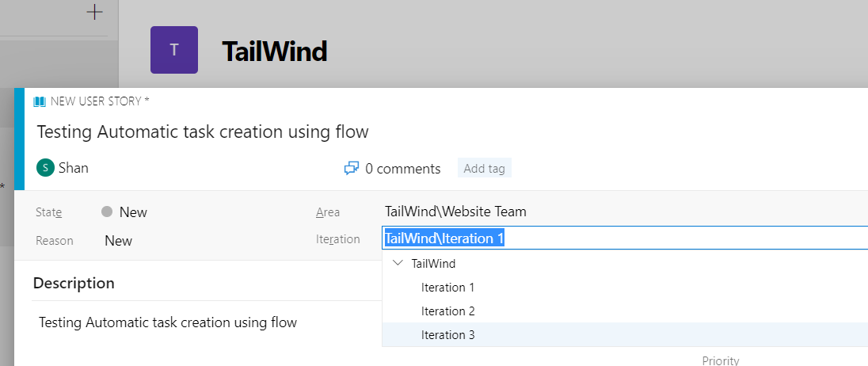Click Shan's green avatar circle

tap(45, 168)
